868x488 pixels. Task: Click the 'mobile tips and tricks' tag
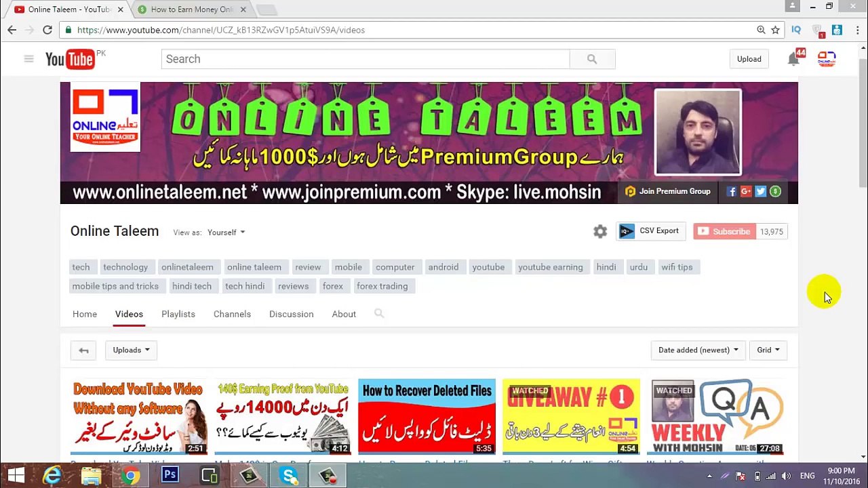(x=115, y=286)
